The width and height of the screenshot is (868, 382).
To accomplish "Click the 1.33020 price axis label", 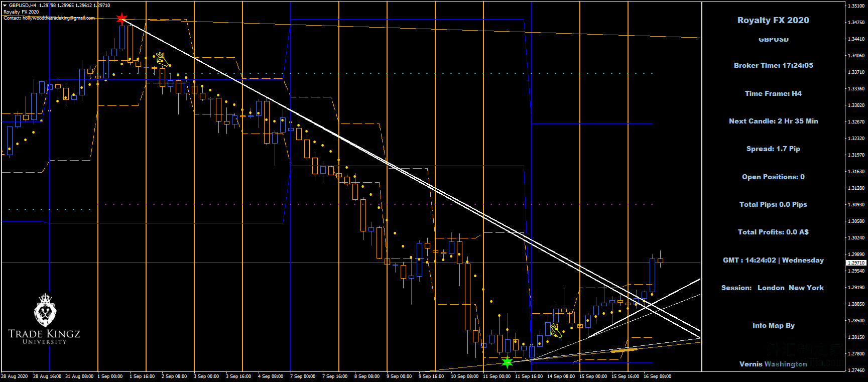I will tap(856, 105).
